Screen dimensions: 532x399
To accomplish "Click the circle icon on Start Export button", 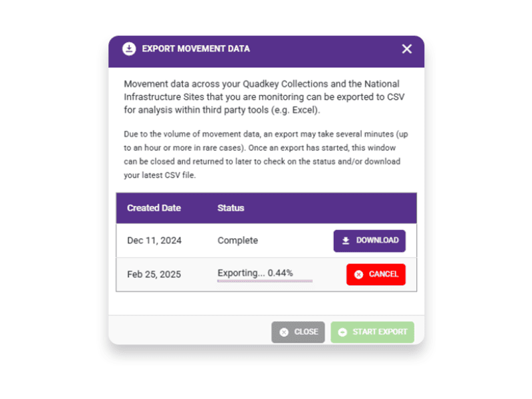I will click(x=342, y=332).
